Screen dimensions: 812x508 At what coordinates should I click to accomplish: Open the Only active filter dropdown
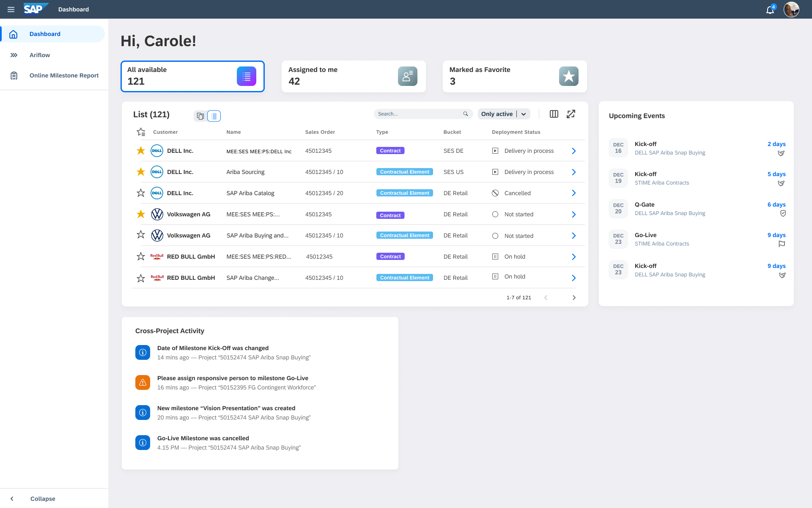point(524,114)
